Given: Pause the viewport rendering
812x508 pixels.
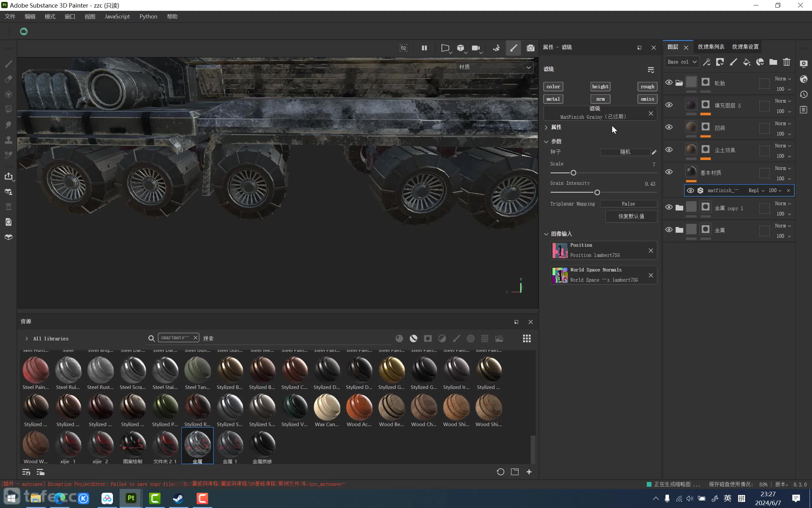Looking at the screenshot, I should click(424, 48).
